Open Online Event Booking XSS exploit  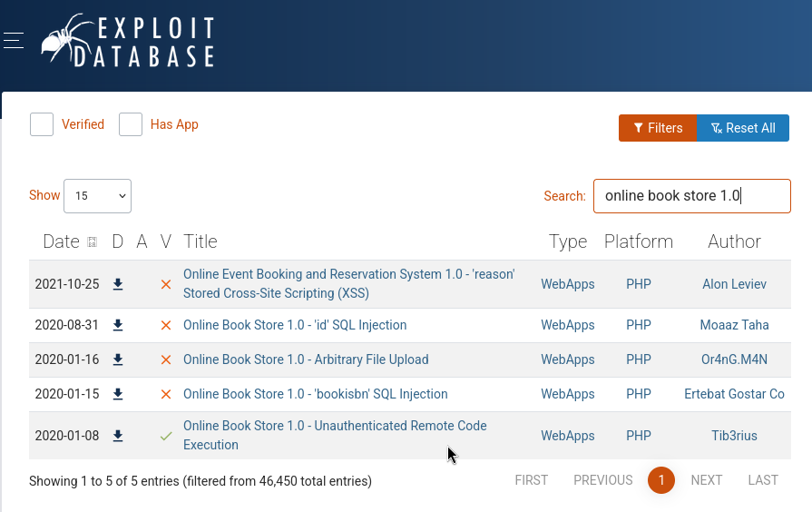click(x=349, y=283)
